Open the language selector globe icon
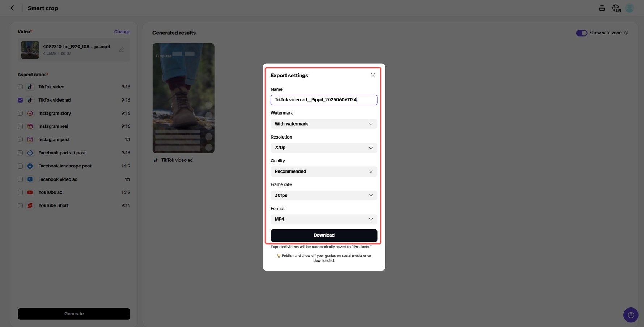The width and height of the screenshot is (644, 327). pos(616,8)
